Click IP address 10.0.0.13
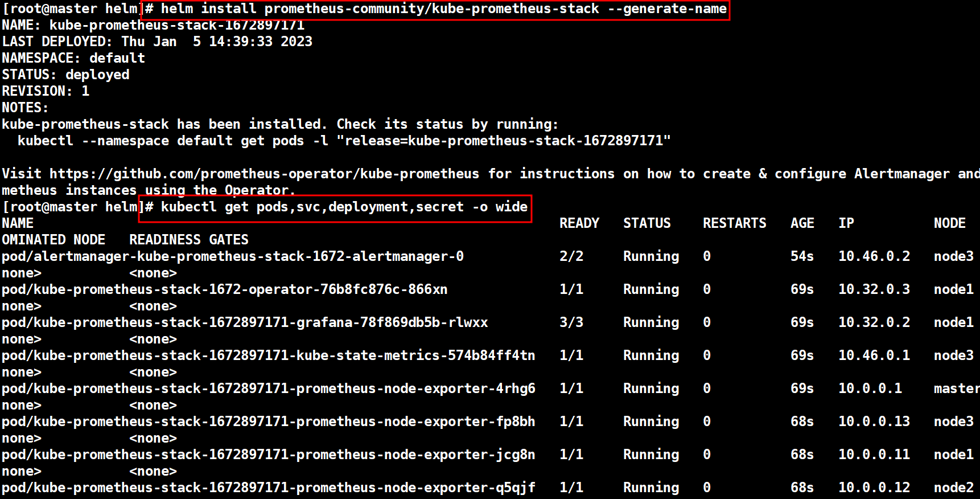 pos(874,422)
